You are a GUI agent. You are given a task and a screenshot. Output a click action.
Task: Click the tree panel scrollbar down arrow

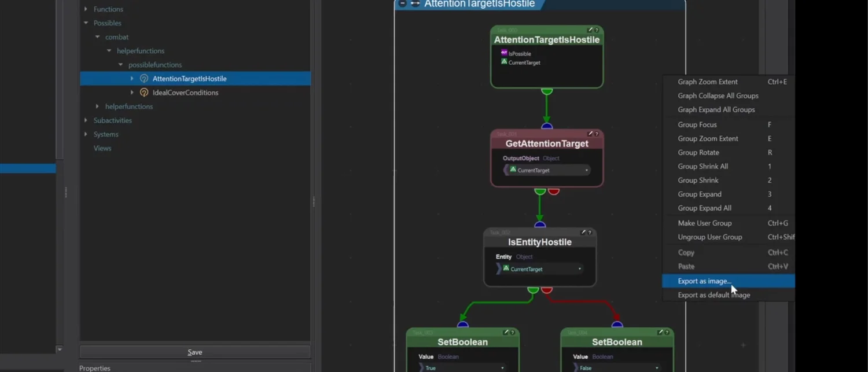click(59, 349)
